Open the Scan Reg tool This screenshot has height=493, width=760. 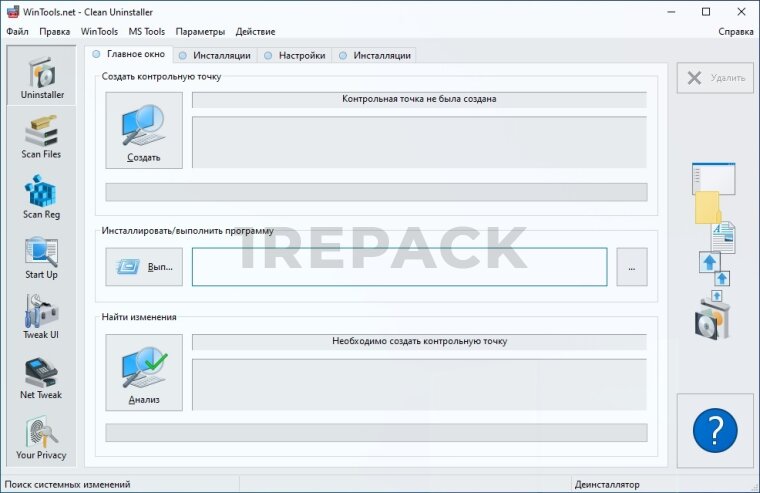pyautogui.click(x=41, y=197)
